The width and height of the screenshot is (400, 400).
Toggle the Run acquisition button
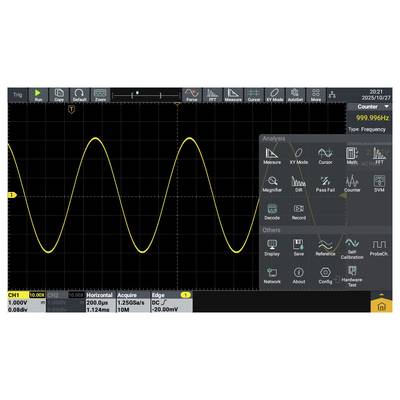38,95
